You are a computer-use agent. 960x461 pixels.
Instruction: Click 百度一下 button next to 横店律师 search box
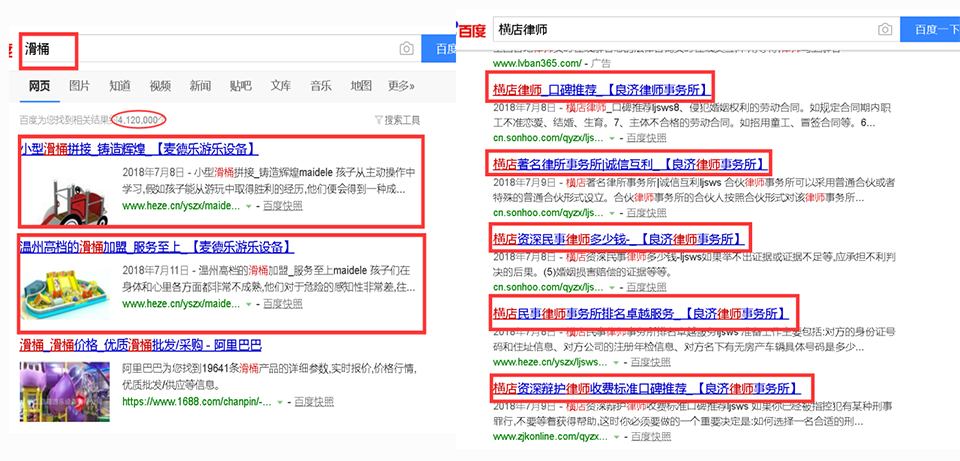point(930,29)
